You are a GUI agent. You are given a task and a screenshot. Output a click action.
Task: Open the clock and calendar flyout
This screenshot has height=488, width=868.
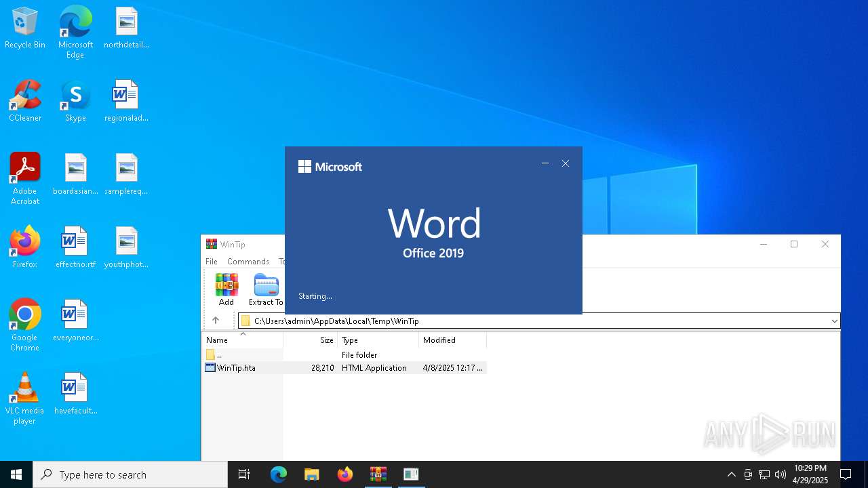(x=810, y=474)
